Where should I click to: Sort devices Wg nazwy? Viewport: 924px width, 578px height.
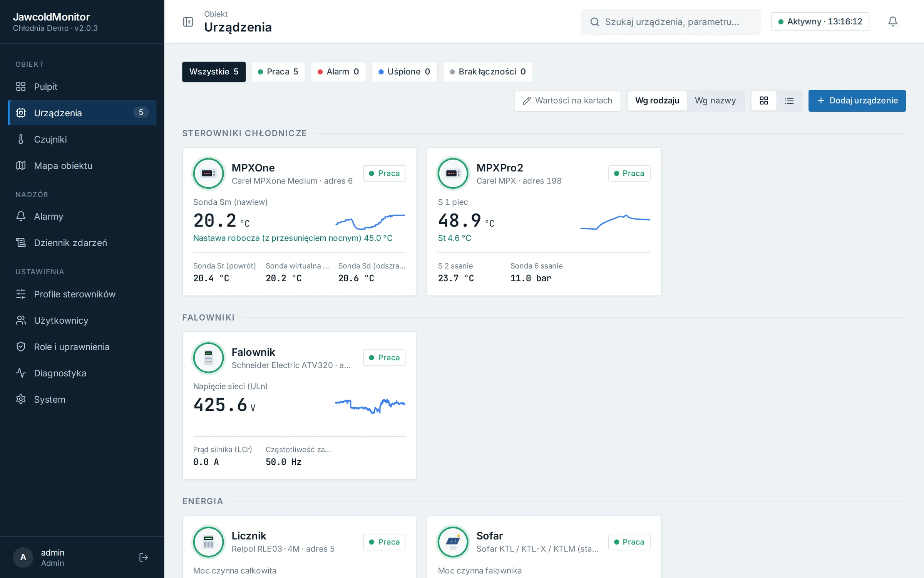[715, 101]
